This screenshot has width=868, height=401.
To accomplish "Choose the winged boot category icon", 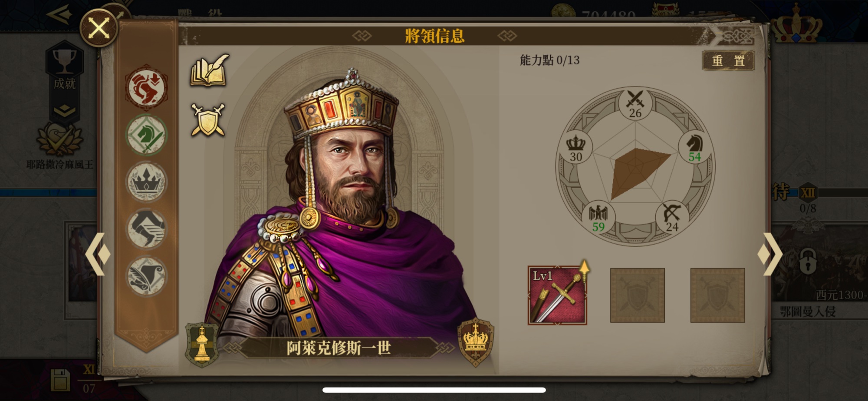I will coord(146,229).
